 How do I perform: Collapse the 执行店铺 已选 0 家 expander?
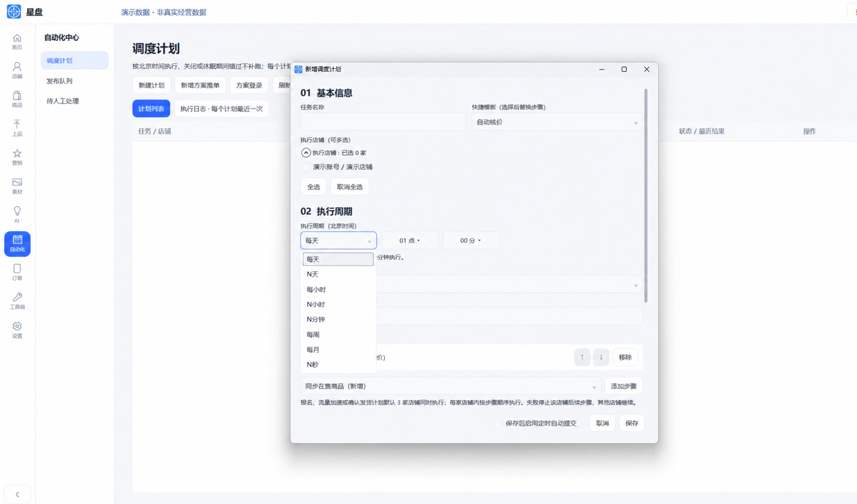tap(306, 152)
